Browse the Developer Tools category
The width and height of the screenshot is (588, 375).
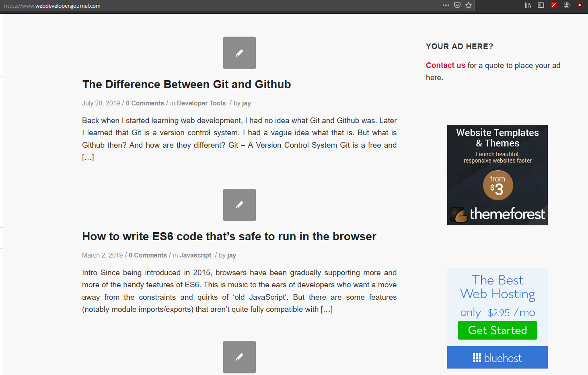[201, 103]
